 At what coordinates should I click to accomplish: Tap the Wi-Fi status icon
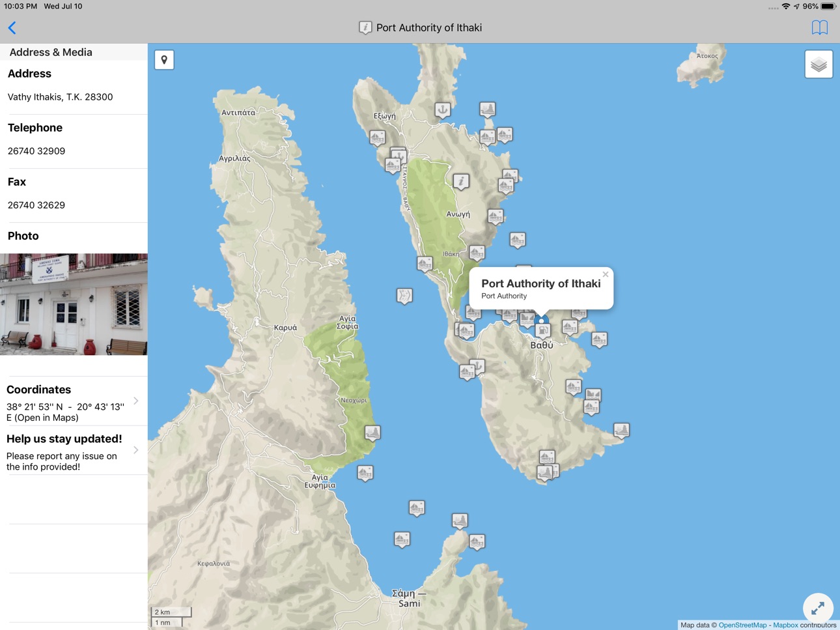pyautogui.click(x=786, y=6)
